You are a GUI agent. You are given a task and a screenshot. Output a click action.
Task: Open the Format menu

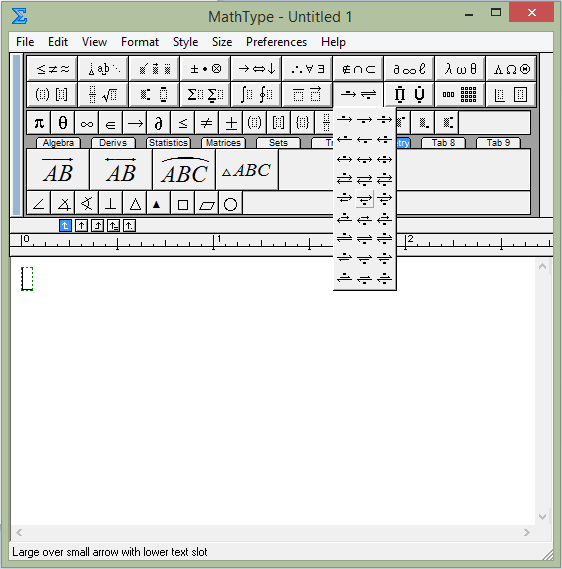(x=140, y=42)
